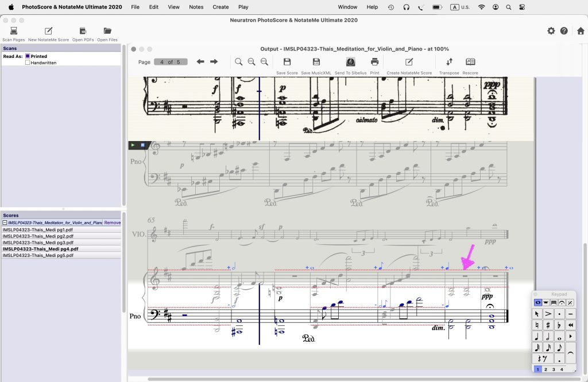Open PDFs using the toolbar icon
The width and height of the screenshot is (588, 382).
83,31
